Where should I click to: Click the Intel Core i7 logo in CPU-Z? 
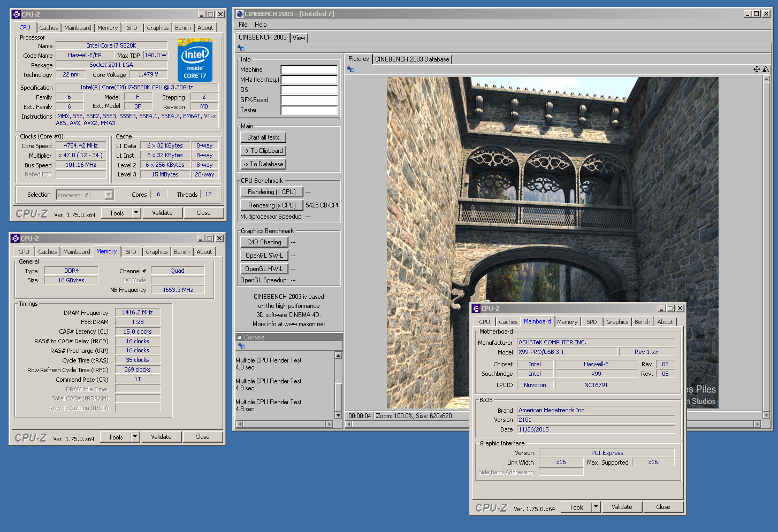(x=195, y=60)
